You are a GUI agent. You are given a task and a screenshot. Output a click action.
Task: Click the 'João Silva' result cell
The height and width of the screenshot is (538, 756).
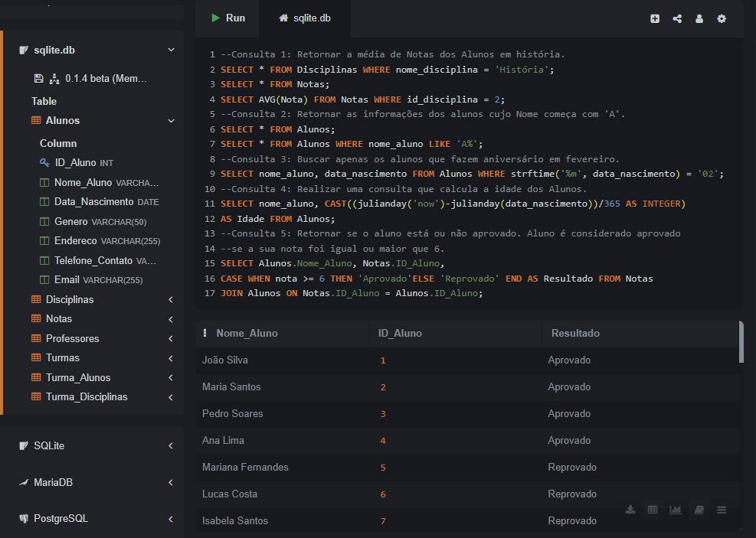click(x=225, y=360)
